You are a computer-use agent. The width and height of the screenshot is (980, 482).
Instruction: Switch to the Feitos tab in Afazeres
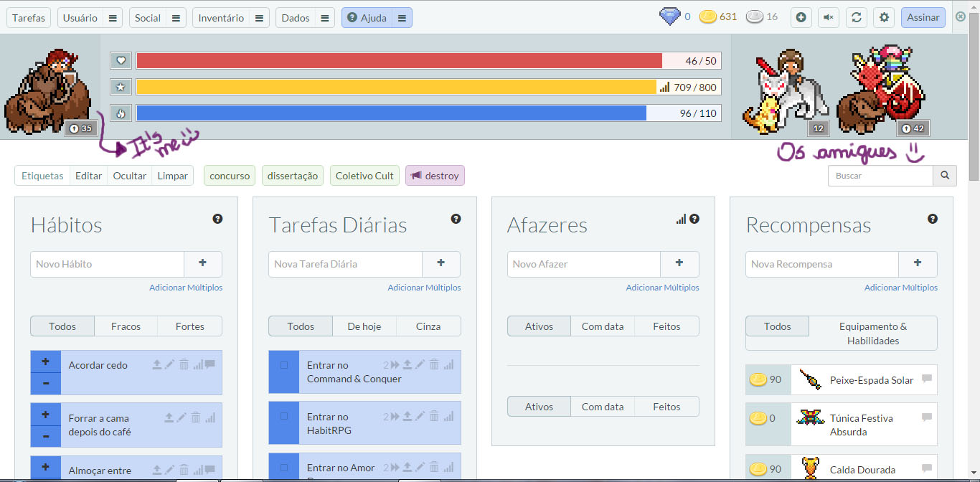[x=666, y=326]
